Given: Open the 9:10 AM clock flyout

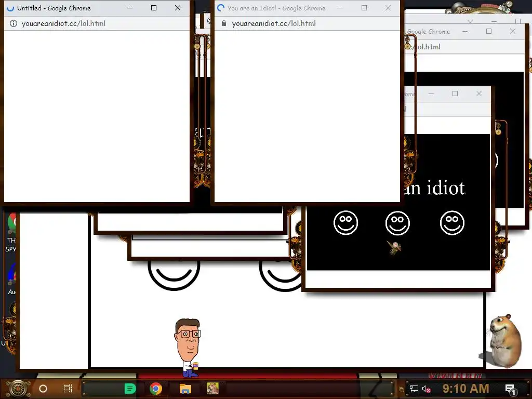Looking at the screenshot, I should 465,389.
